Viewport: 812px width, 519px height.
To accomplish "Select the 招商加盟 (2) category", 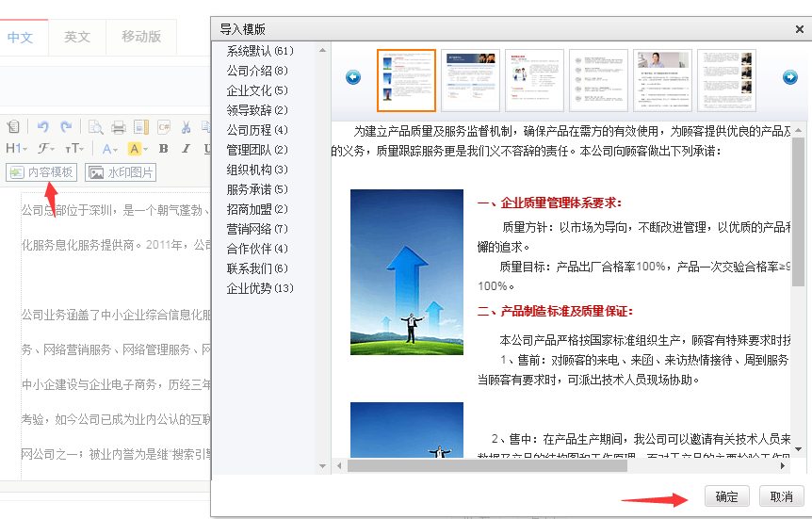I will [257, 209].
